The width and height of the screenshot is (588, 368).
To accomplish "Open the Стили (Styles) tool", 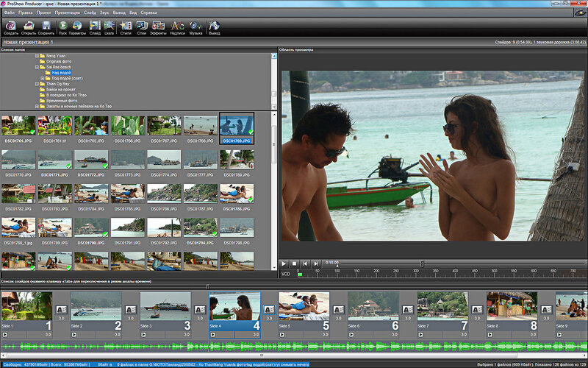I will point(126,27).
